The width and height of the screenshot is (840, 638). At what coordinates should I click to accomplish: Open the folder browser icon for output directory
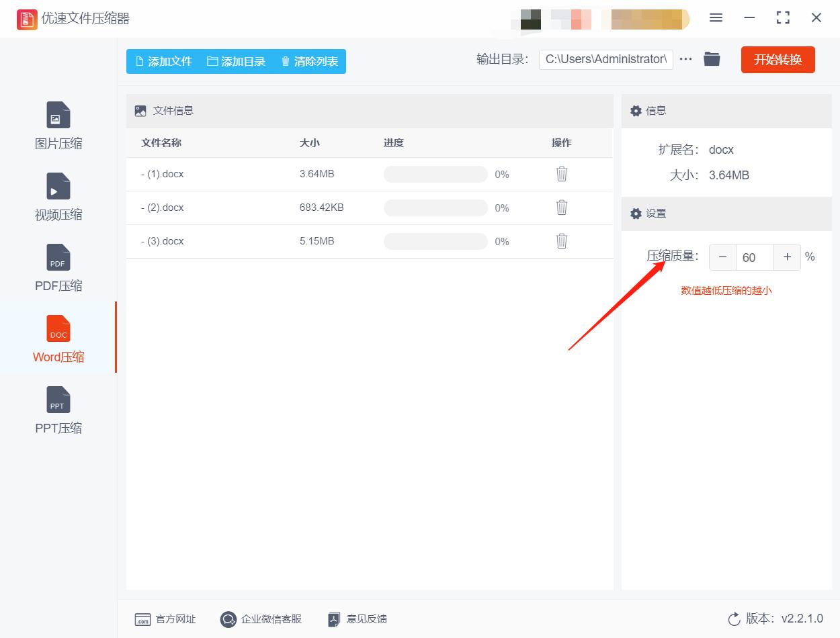[712, 59]
